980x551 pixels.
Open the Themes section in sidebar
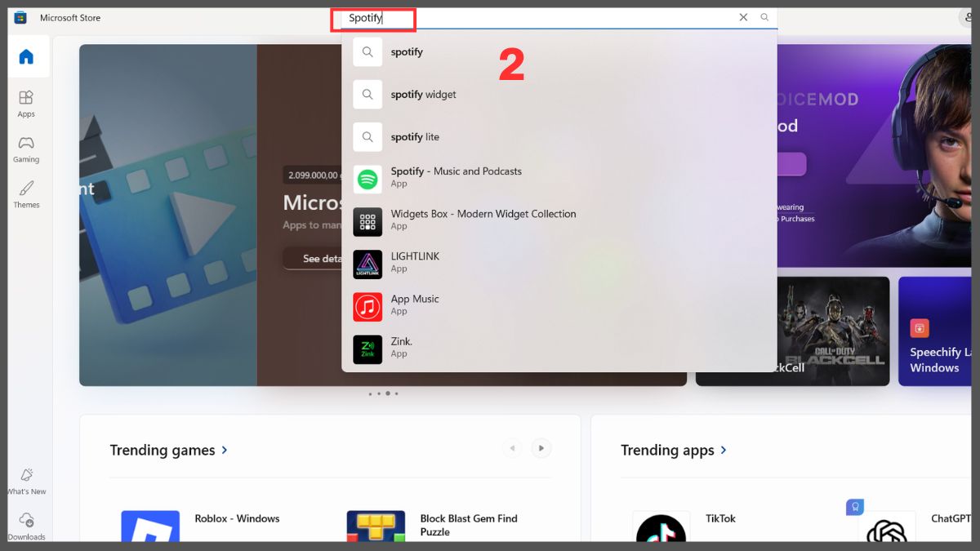point(26,194)
